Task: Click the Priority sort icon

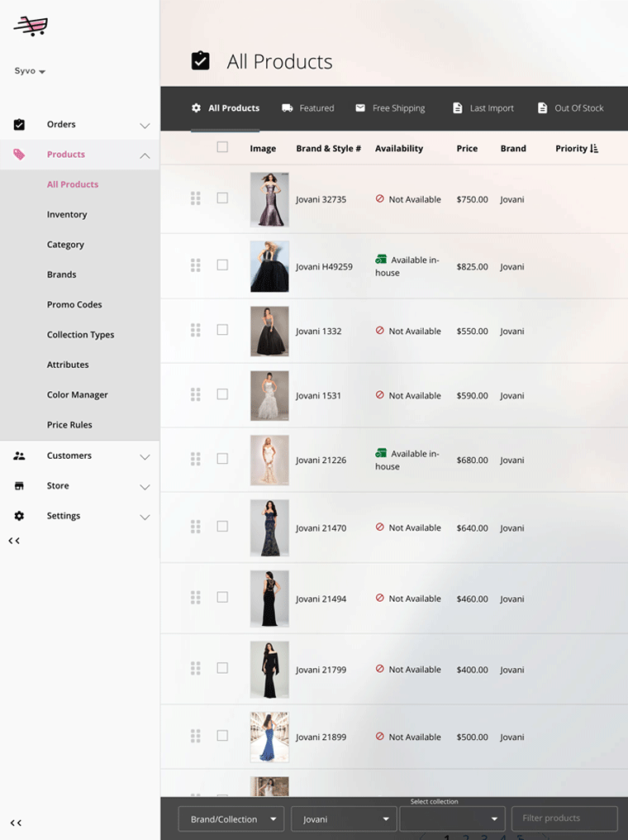Action: [x=594, y=148]
